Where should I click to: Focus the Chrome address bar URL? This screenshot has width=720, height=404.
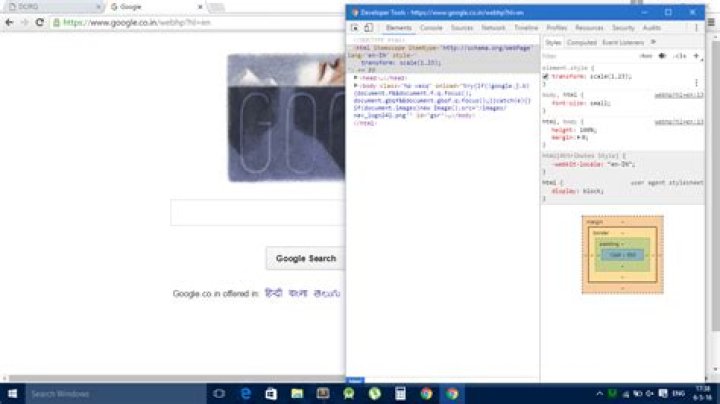click(137, 22)
